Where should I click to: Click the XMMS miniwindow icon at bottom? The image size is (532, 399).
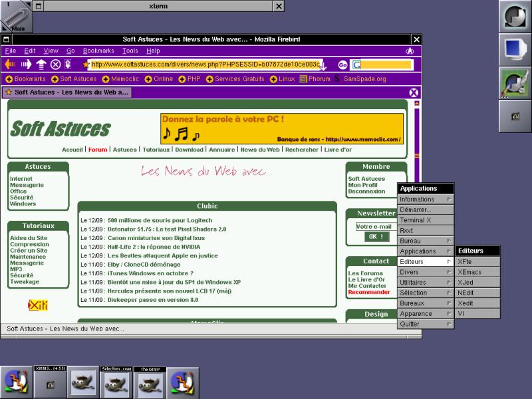click(x=51, y=382)
